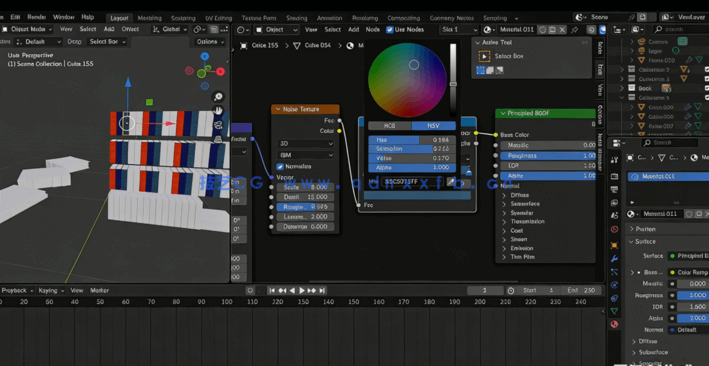This screenshot has height=366, width=709.
Task: Click the viewport zoom magnifier icon
Action: [x=218, y=97]
